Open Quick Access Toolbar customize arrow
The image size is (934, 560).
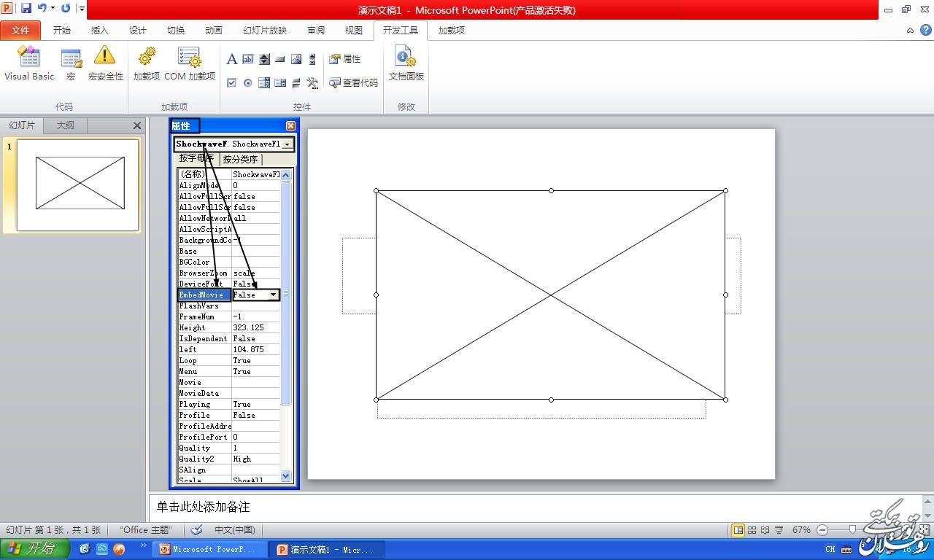click(x=82, y=9)
